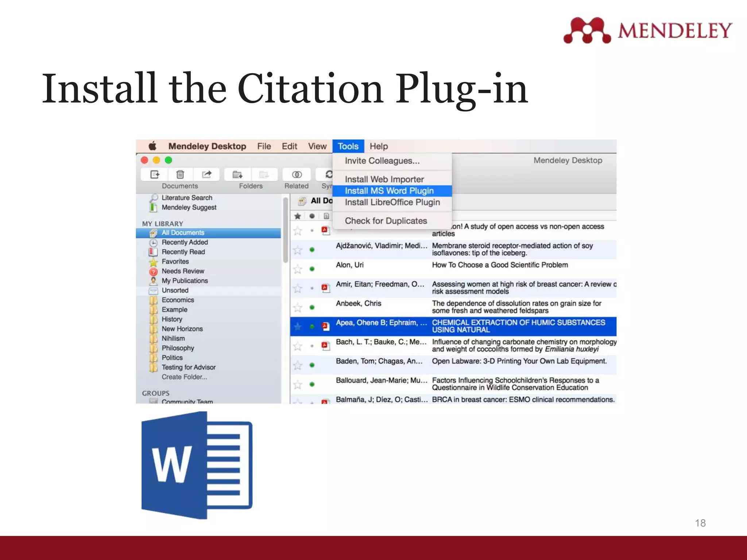Choose Check for Duplicates
The width and height of the screenshot is (747, 560).
click(392, 221)
